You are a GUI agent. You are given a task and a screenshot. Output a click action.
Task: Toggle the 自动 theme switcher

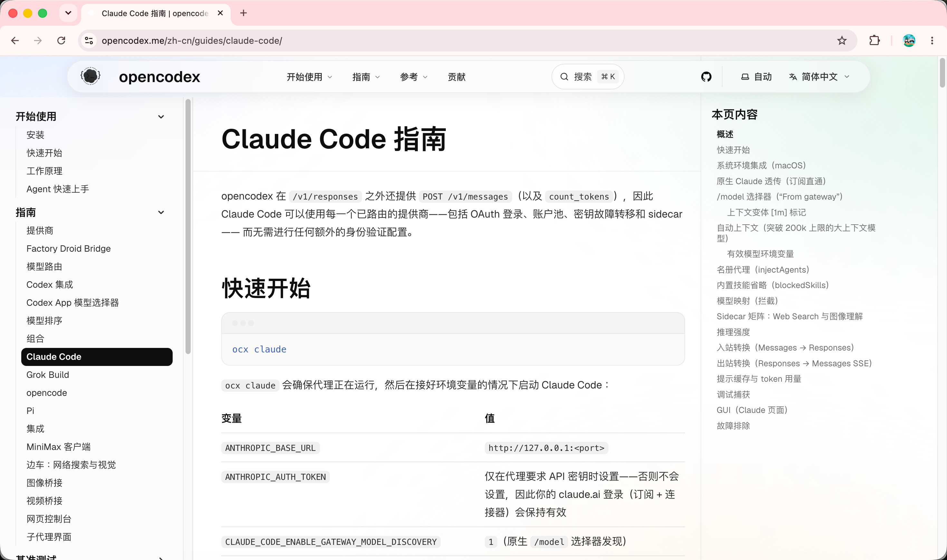pos(756,77)
